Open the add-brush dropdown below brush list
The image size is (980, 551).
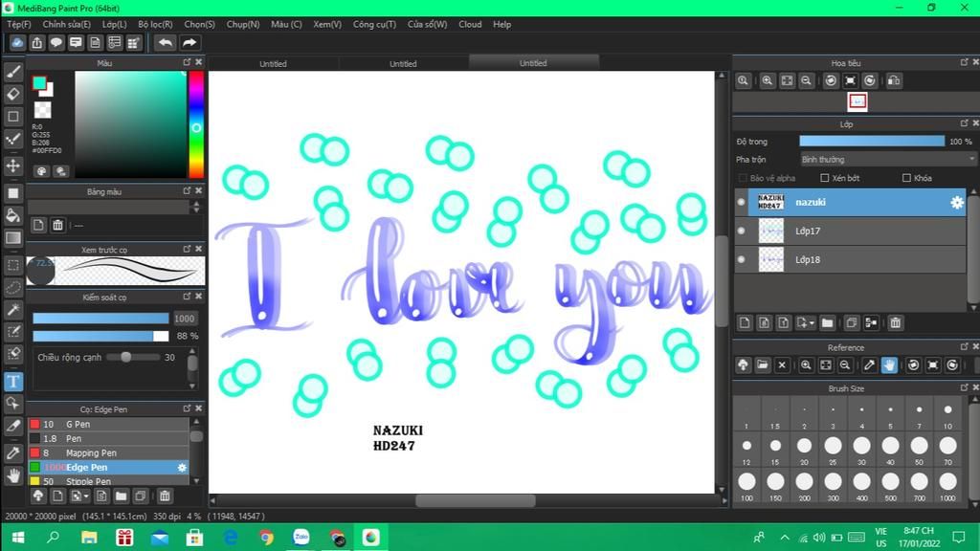79,496
